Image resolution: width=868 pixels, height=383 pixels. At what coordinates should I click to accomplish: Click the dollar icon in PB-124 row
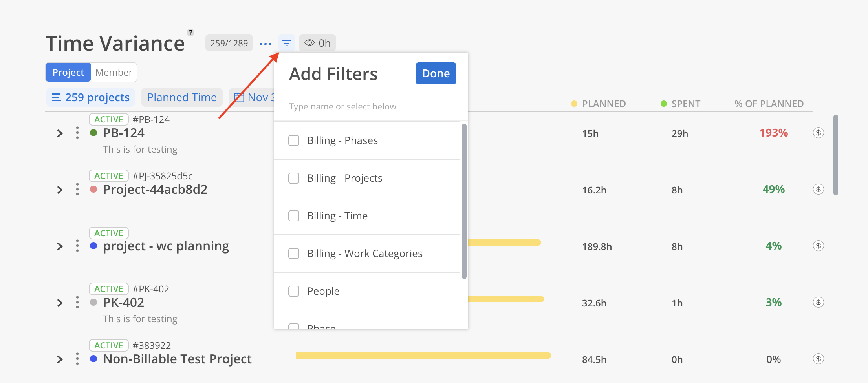[818, 133]
